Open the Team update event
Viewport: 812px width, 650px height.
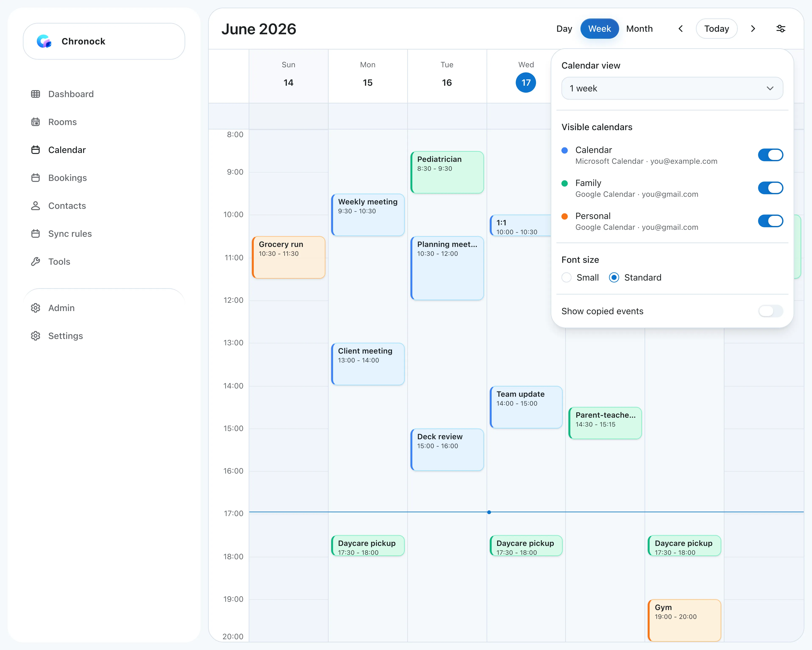(x=526, y=407)
